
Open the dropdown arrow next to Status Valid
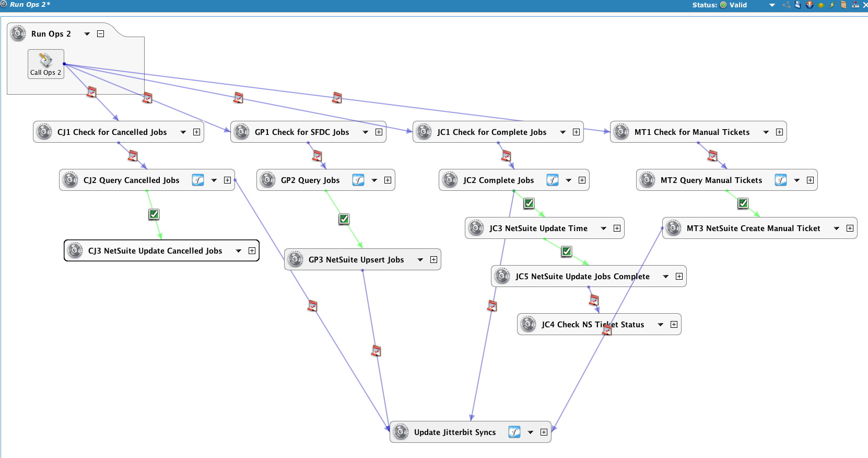(x=772, y=5)
